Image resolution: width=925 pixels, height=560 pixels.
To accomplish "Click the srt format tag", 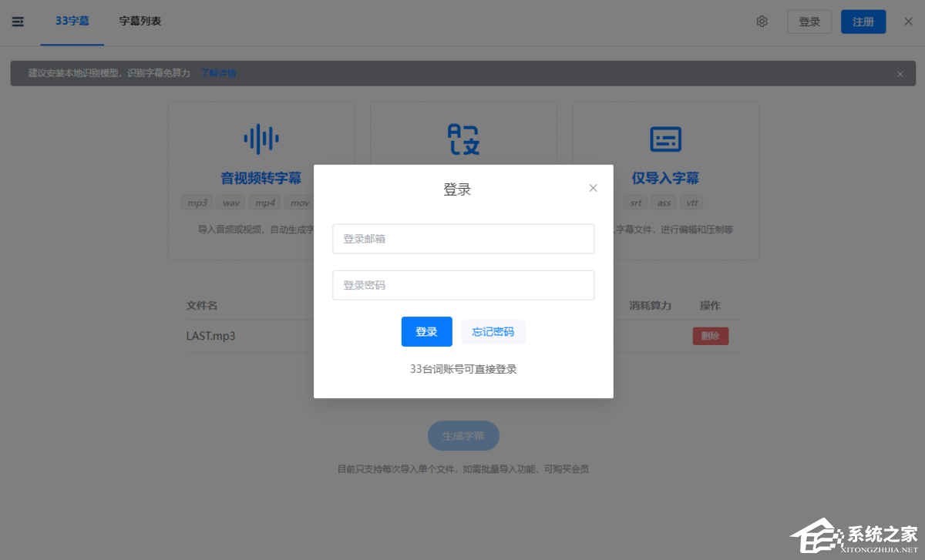I will pyautogui.click(x=636, y=203).
